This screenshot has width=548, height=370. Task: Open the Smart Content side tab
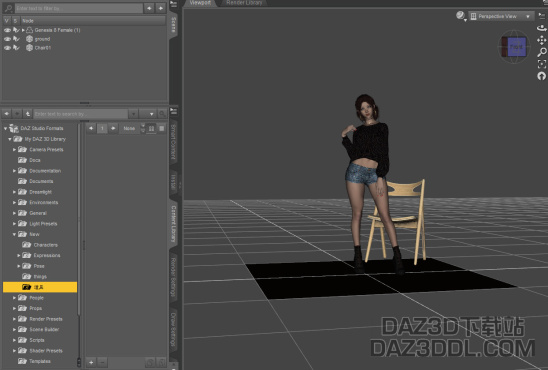(x=174, y=142)
